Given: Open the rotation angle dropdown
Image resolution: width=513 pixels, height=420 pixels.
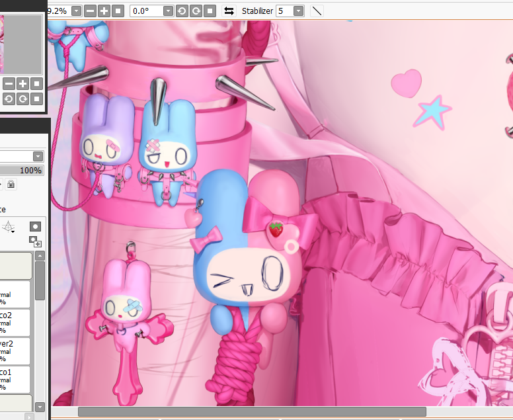Looking at the screenshot, I should 168,11.
